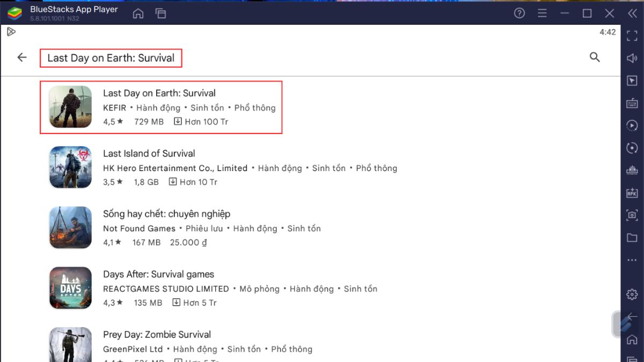644x362 pixels.
Task: Click the GreenPixel Ltd developer text
Action: pos(133,349)
